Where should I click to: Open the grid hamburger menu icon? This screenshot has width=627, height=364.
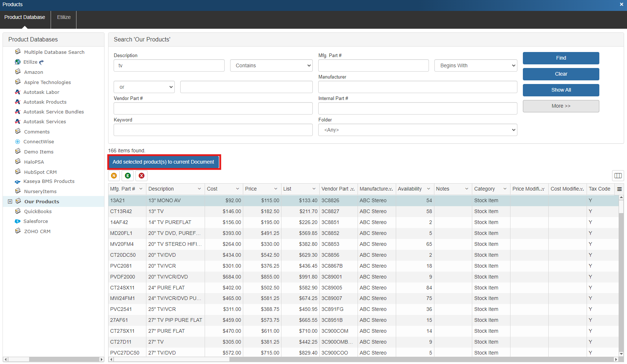pos(619,189)
